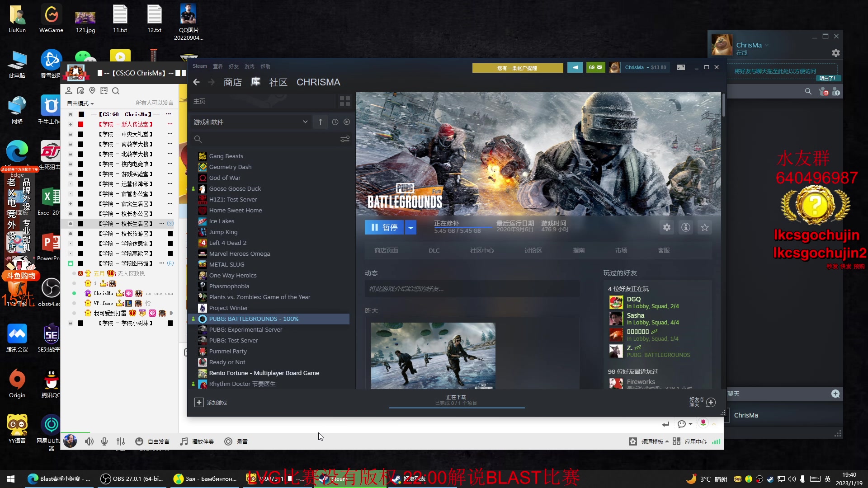Click the Steam downloads progress bar
Image resolution: width=868 pixels, height=488 pixels.
click(457, 407)
